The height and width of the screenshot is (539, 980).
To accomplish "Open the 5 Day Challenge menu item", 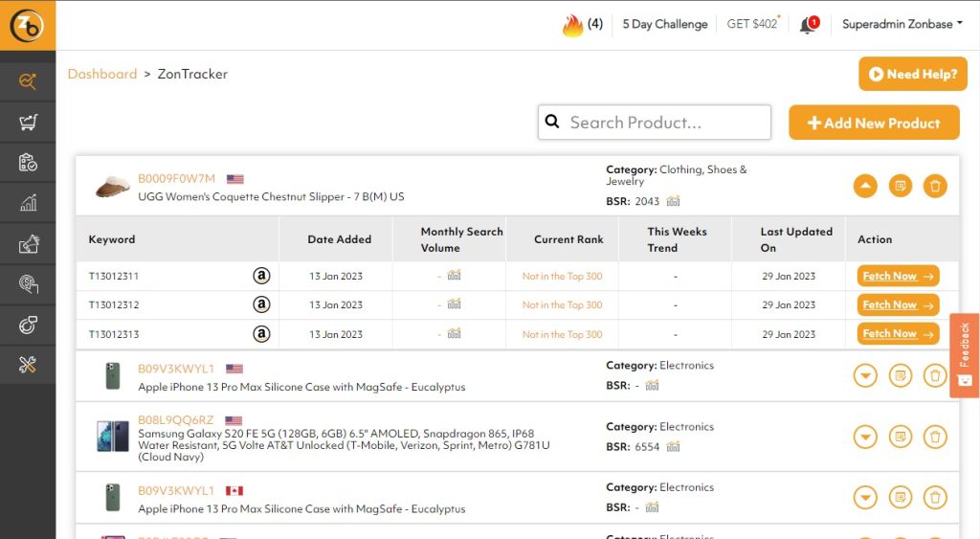I will tap(664, 24).
